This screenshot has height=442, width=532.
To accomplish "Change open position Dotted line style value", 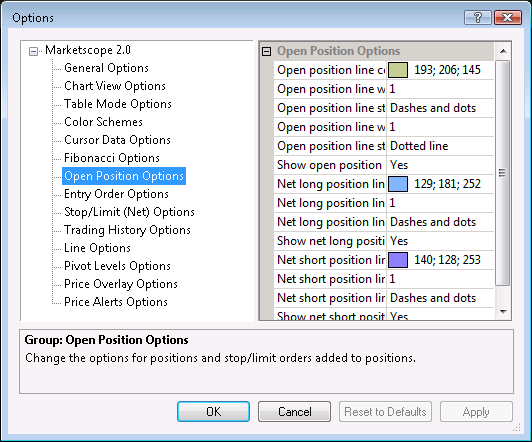I will pos(440,146).
